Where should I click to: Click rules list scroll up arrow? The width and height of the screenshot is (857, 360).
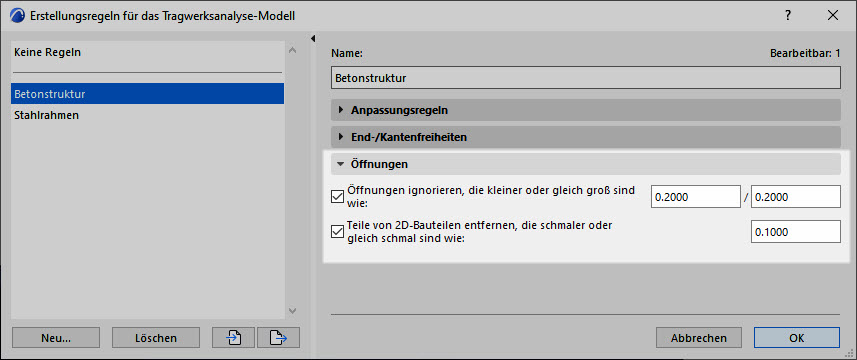(292, 50)
